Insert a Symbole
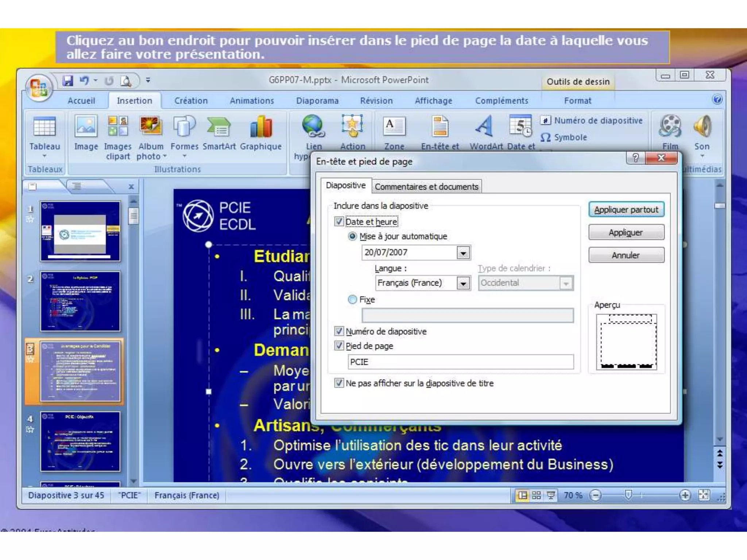 564,137
